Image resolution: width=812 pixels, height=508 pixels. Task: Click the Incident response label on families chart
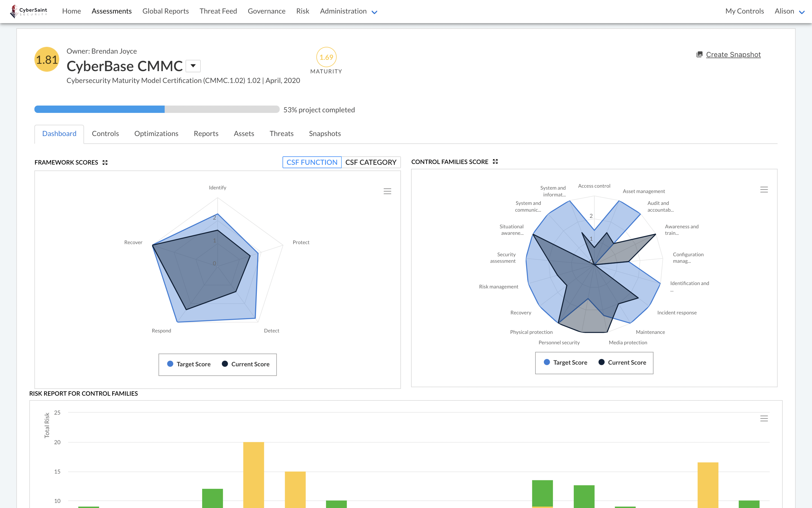click(677, 312)
